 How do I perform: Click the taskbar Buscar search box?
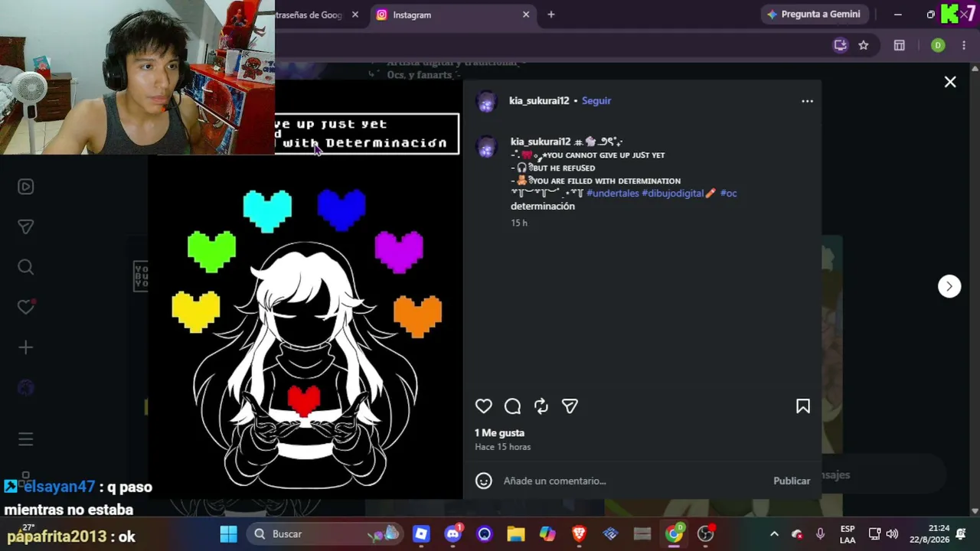click(325, 534)
